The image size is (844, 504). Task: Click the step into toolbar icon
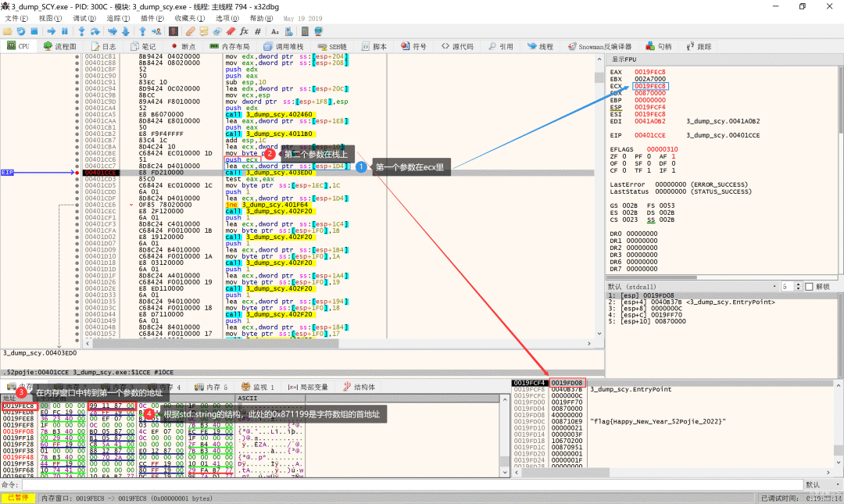pos(81,31)
